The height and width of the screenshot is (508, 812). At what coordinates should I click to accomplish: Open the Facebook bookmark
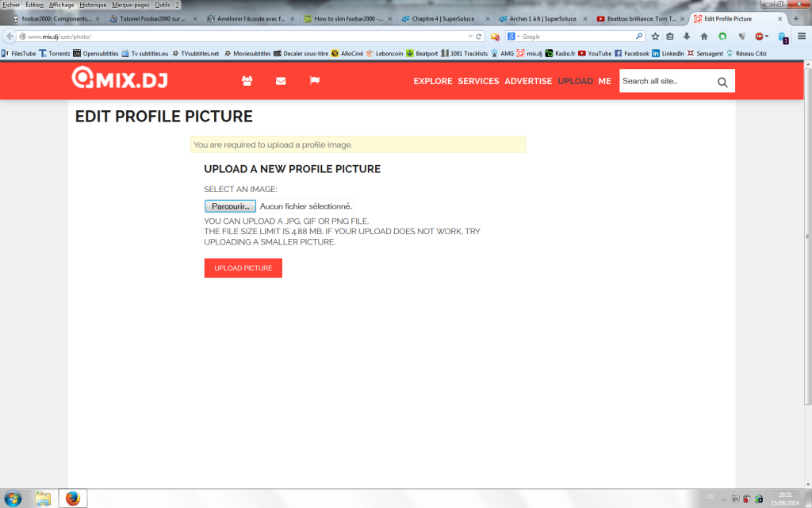click(632, 53)
